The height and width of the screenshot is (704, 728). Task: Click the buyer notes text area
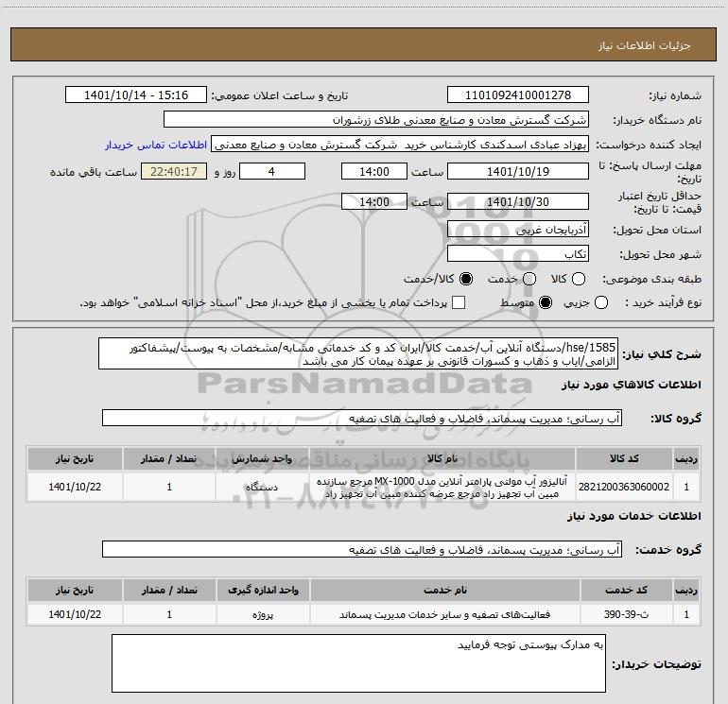358,663
